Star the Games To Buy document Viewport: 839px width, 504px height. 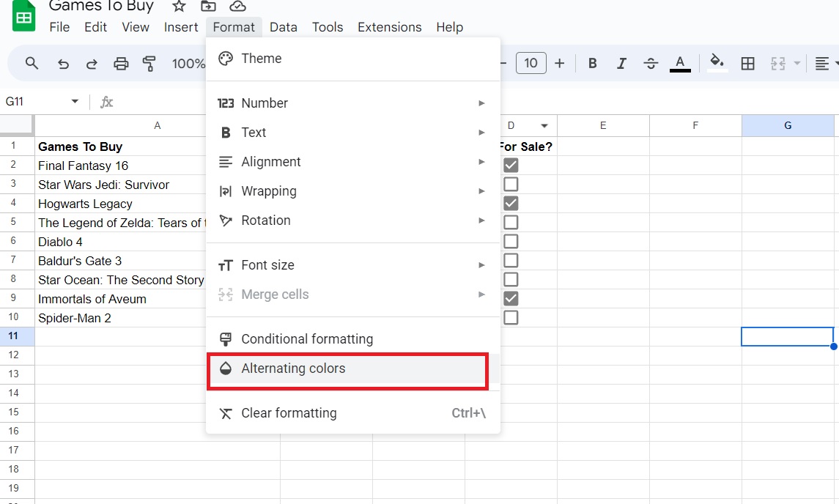coord(179,6)
